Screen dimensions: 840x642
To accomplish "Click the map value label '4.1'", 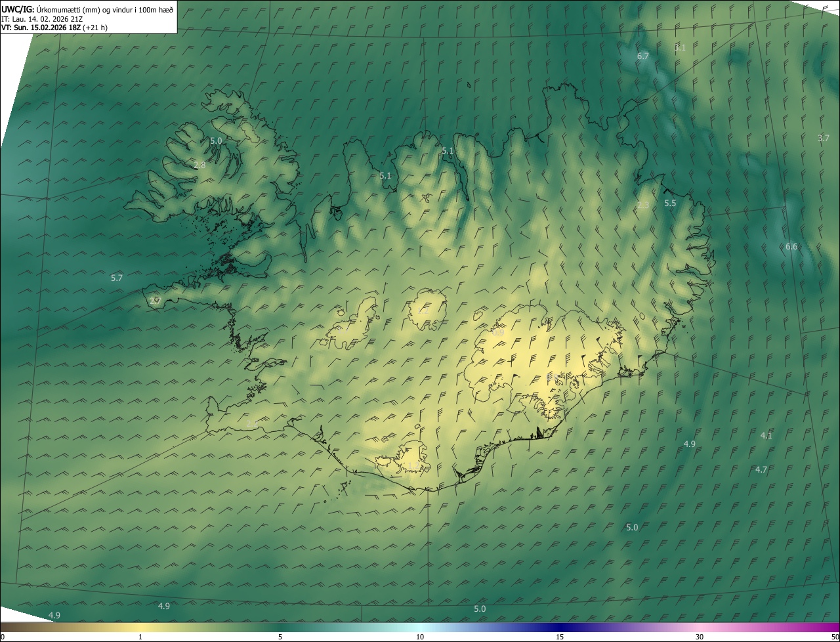I will pos(766,435).
